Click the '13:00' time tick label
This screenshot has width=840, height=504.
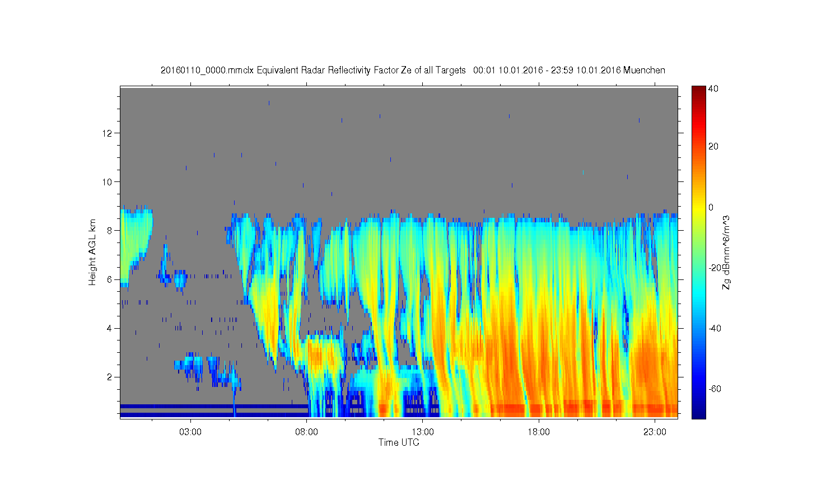pos(423,432)
